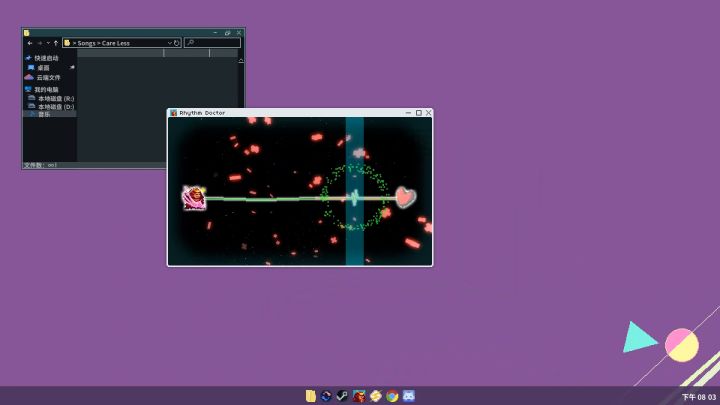Click the file manager search field
Viewport: 720px width, 405px height.
(x=212, y=43)
